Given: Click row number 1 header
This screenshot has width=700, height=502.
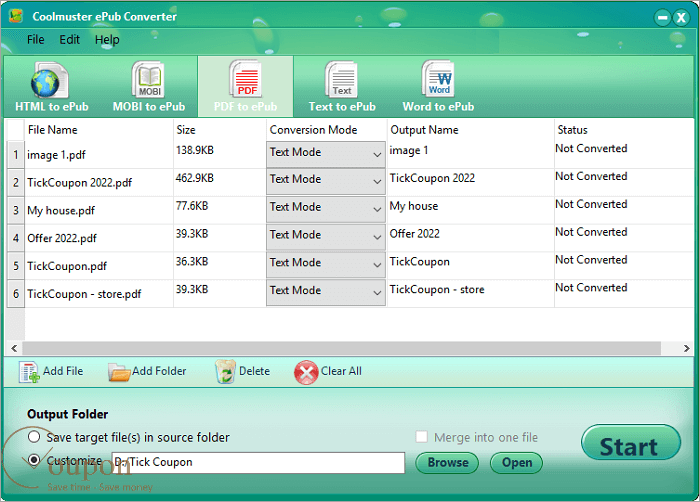Looking at the screenshot, I should [16, 155].
